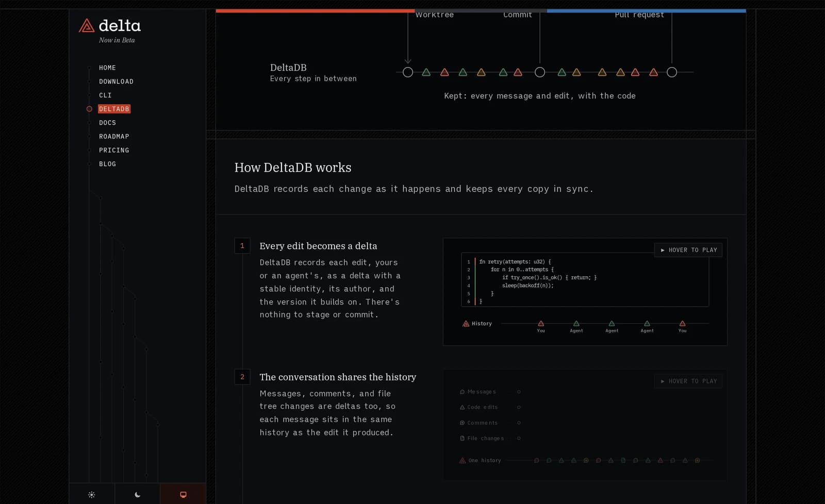Visit the Blog link
825x504 pixels.
click(107, 164)
